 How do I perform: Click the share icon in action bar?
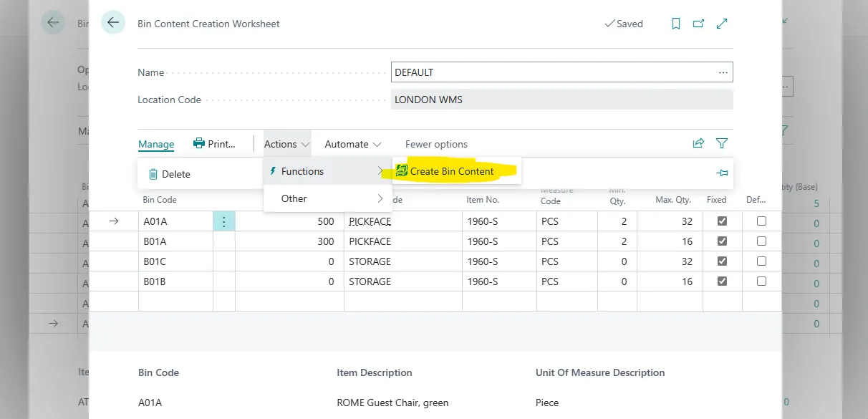pos(698,143)
